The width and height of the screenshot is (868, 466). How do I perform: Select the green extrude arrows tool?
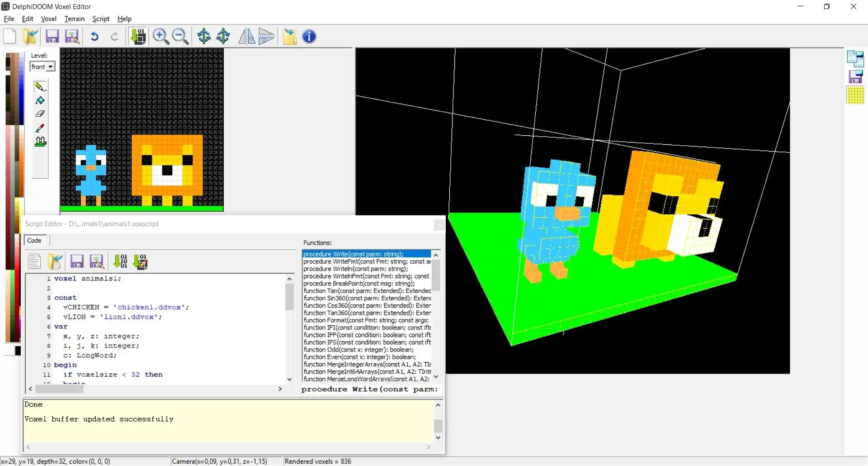[40, 142]
